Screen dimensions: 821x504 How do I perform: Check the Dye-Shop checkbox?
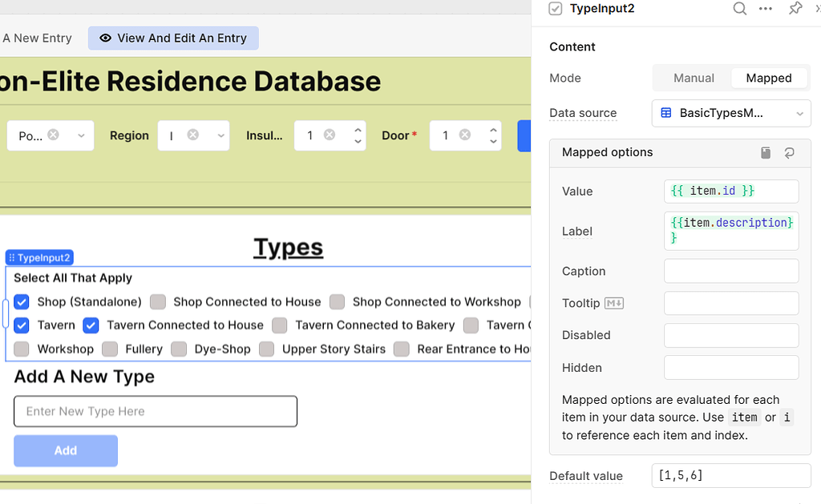[x=179, y=349]
